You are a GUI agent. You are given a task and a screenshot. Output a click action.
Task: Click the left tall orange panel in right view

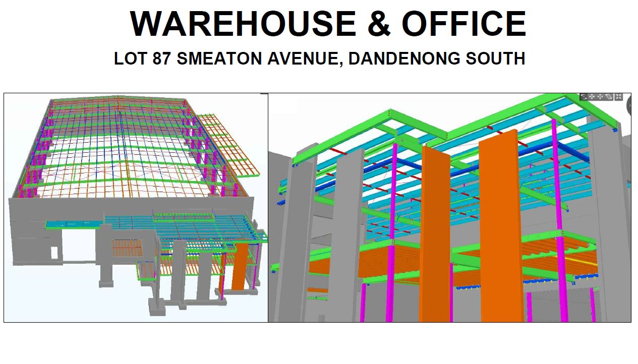[435, 232]
